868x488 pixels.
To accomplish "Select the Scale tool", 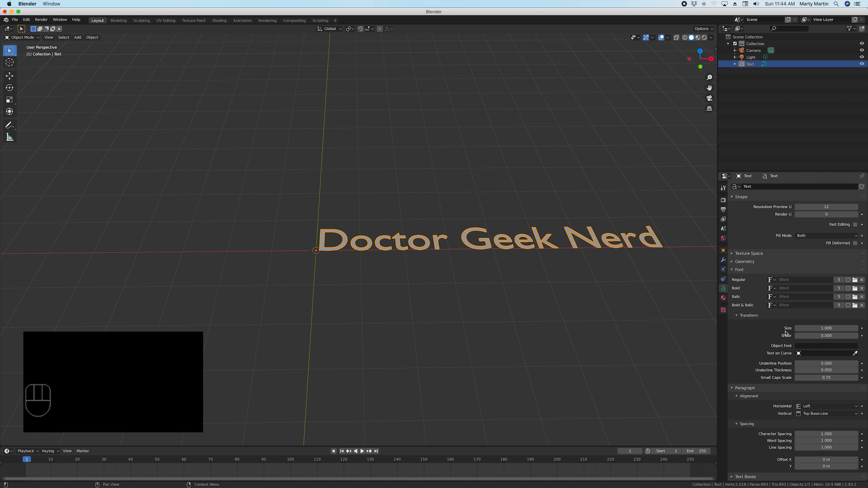I will [x=9, y=99].
